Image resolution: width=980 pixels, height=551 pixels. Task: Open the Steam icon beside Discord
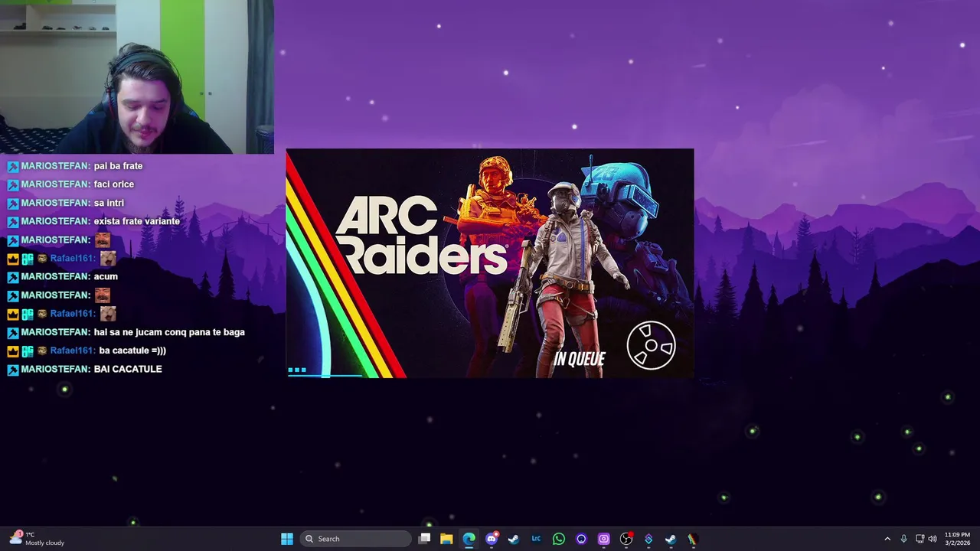513,539
